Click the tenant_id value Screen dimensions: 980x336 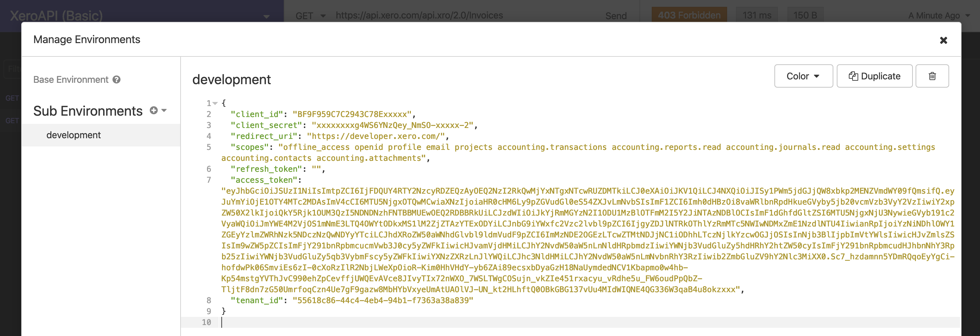tap(383, 300)
